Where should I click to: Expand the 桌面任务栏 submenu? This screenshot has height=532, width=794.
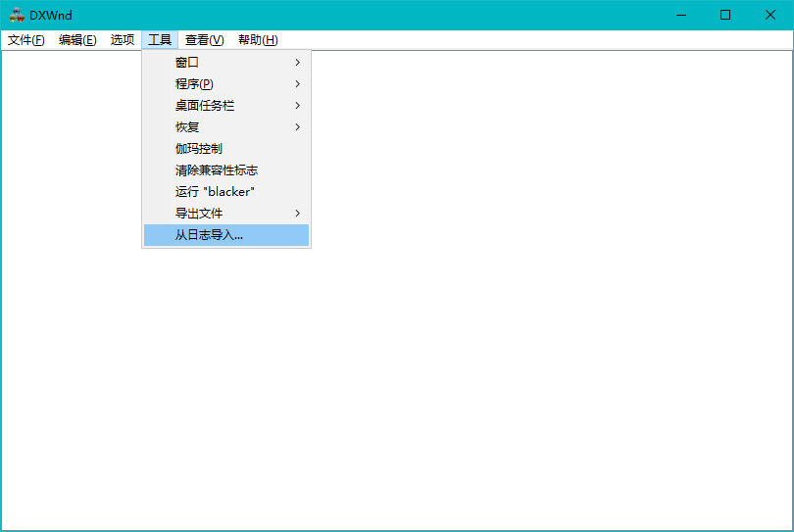pyautogui.click(x=226, y=105)
